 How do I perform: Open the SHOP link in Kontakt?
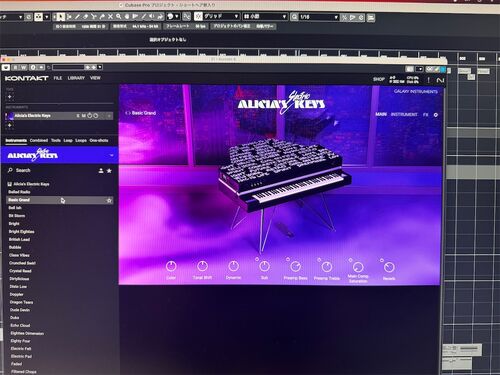point(379,79)
